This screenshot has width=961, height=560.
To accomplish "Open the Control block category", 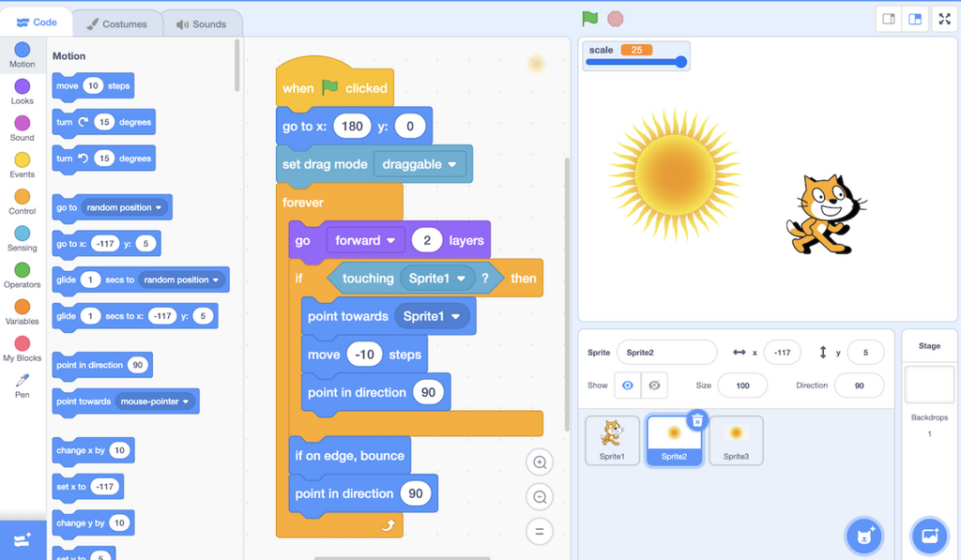I will 23,203.
